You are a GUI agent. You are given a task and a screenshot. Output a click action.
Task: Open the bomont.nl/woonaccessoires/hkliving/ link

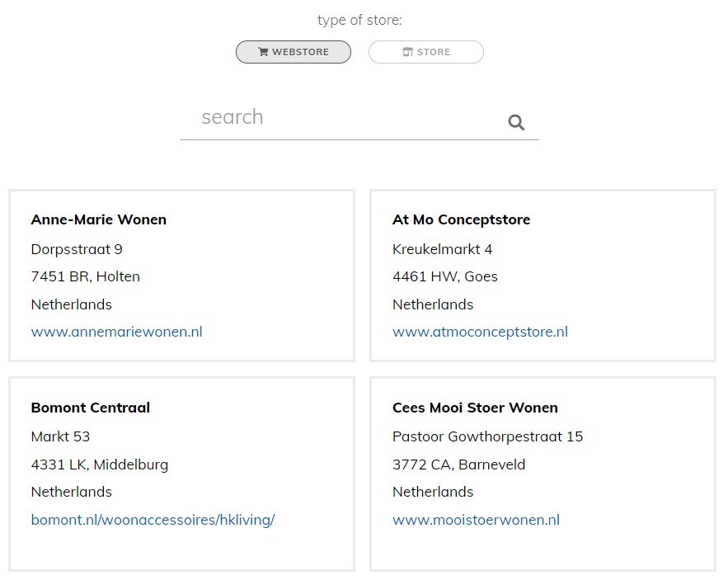click(x=153, y=520)
